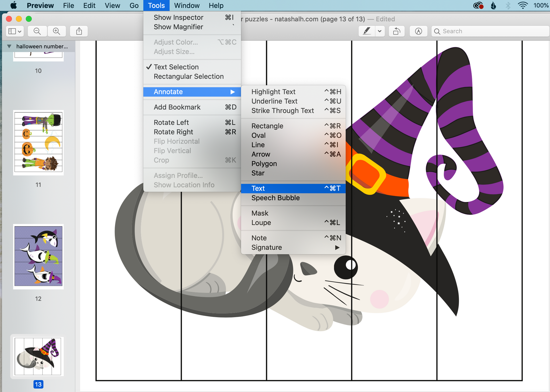Choose Show Magnifier in Tools menu

coord(178,27)
